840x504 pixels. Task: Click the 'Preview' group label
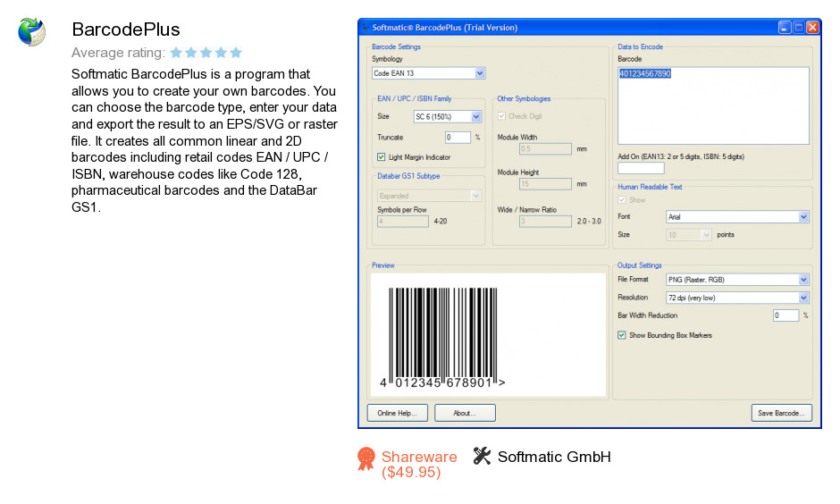(x=383, y=265)
